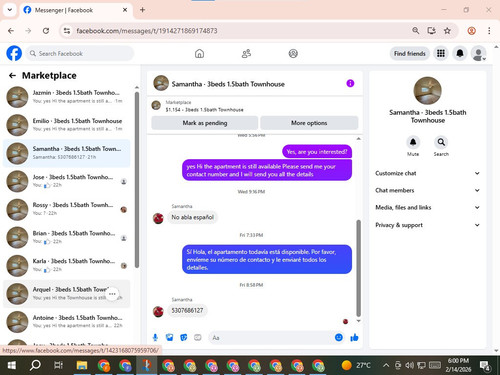Open the Windows notification center icon
This screenshot has height=375, width=500.
[x=485, y=366]
